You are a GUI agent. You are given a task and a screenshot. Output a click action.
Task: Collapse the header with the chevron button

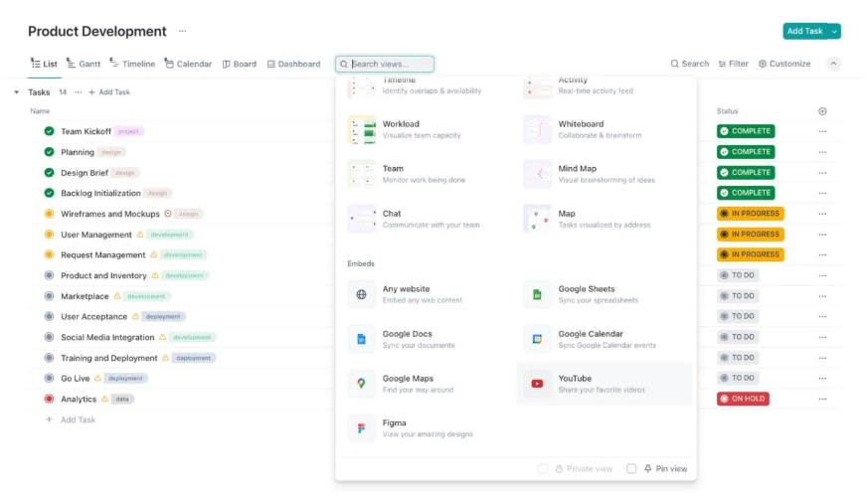coord(833,64)
